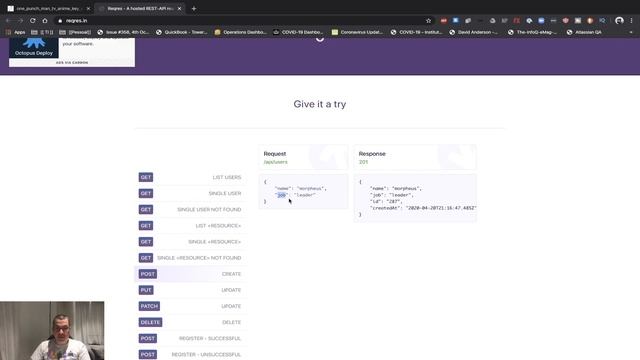Image resolution: width=640 pixels, height=360 pixels.
Task: Select POST REGISTER - SUCCESSFUL endpoint
Action: pos(190,338)
